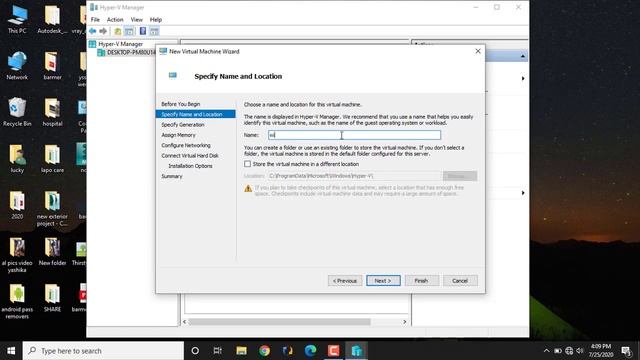Image resolution: width=640 pixels, height=360 pixels.
Task: Open the File menu
Action: tap(95, 20)
